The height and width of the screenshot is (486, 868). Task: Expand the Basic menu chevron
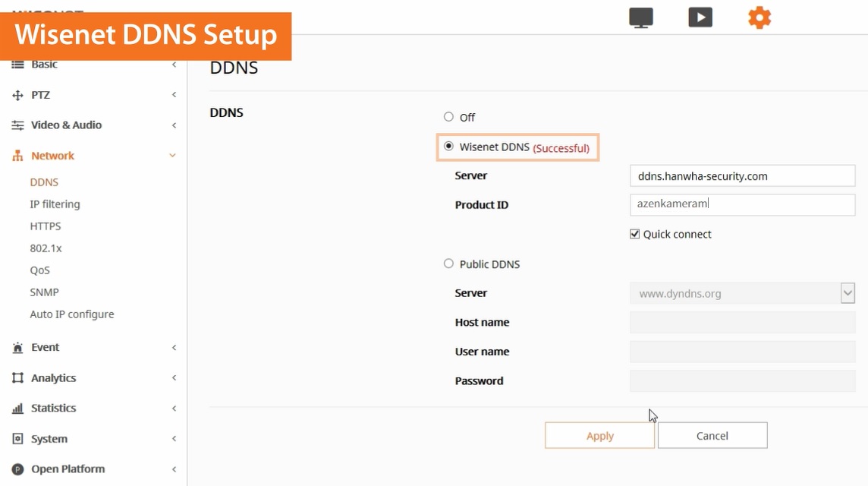tap(174, 65)
